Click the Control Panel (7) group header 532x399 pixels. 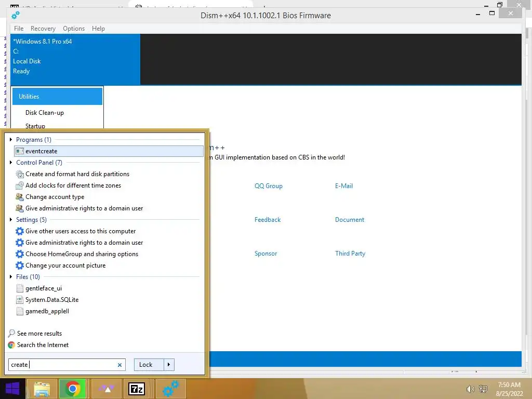pyautogui.click(x=39, y=163)
